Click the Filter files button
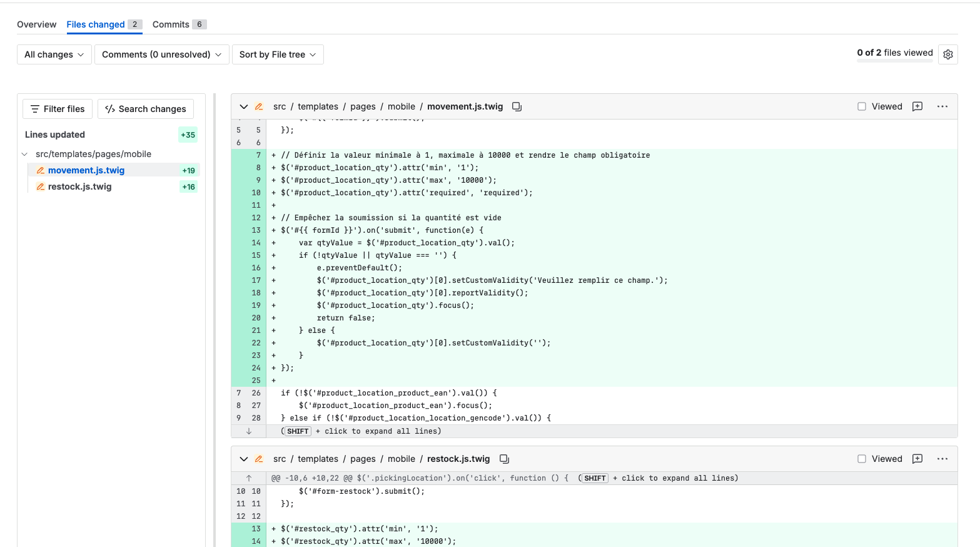The image size is (980, 547). click(58, 109)
